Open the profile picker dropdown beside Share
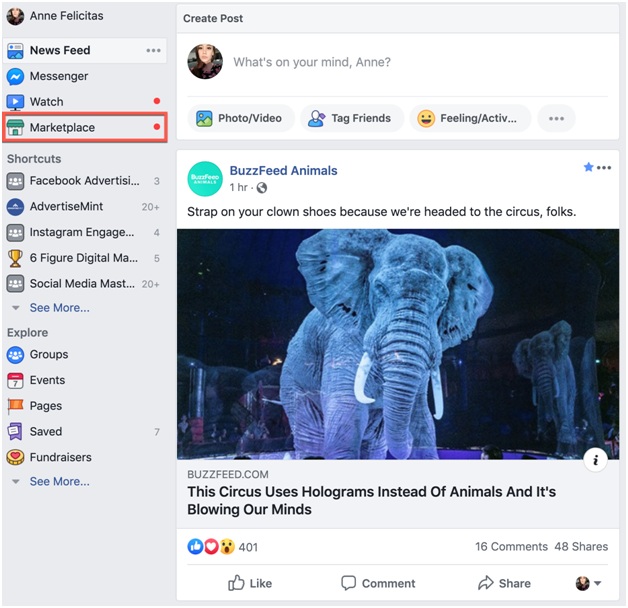This screenshot has height=608, width=628. point(588,583)
